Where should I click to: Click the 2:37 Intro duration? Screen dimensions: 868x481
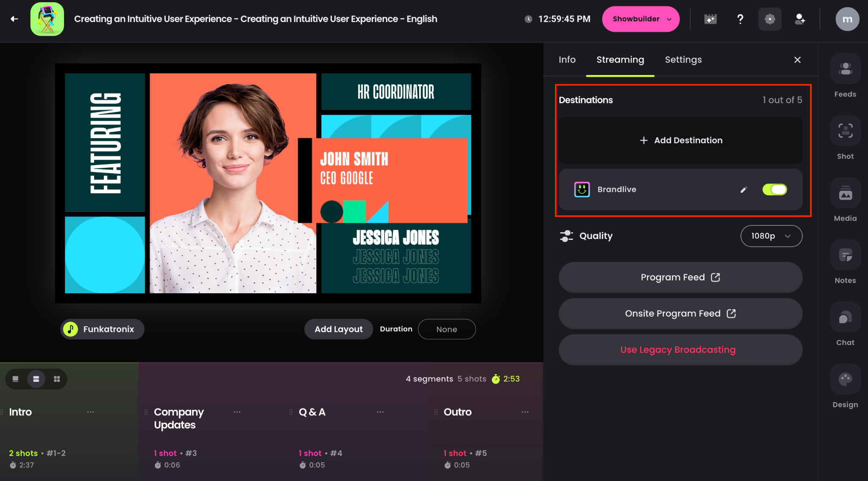(26, 465)
